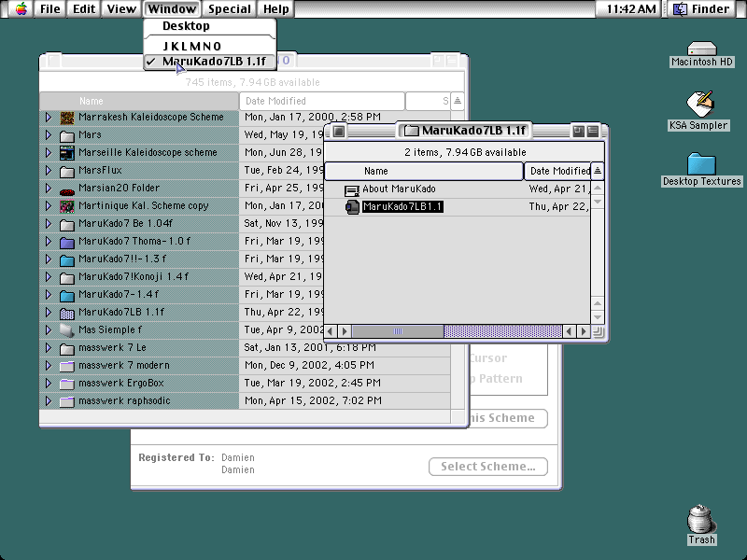Viewport: 747px width, 560px height.
Task: Select 'masswerk ErgoBox' row name
Action: point(121,384)
